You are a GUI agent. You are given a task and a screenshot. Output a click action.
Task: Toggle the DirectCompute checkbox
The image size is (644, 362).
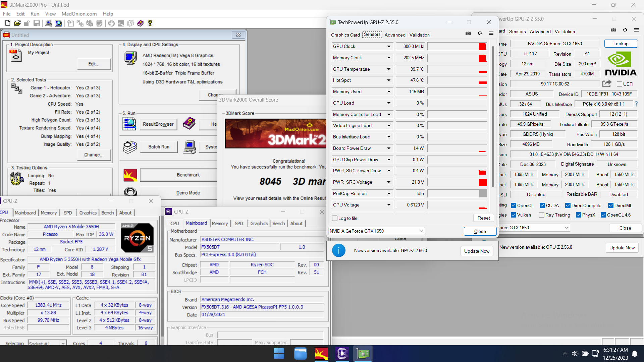568,205
